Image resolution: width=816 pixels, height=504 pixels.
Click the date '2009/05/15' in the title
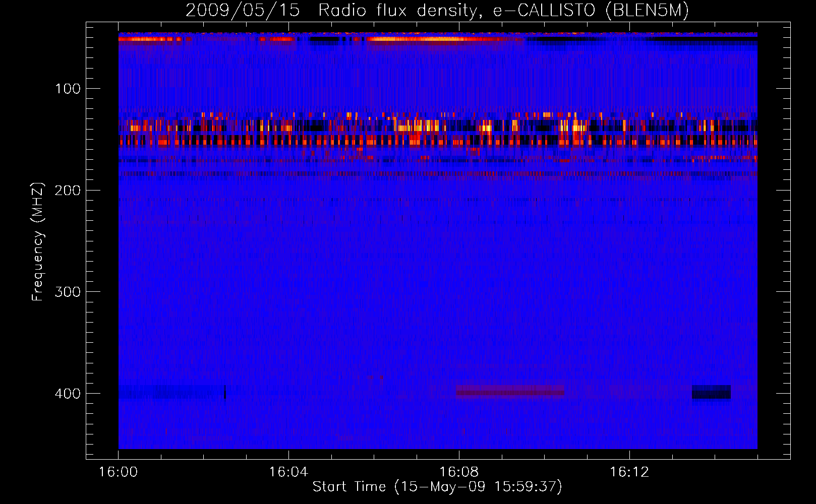click(243, 10)
